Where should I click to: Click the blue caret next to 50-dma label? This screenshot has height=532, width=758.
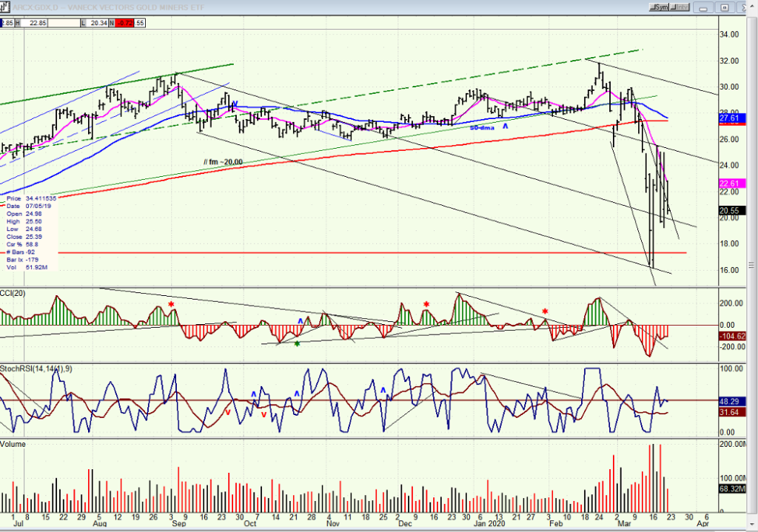(x=505, y=127)
